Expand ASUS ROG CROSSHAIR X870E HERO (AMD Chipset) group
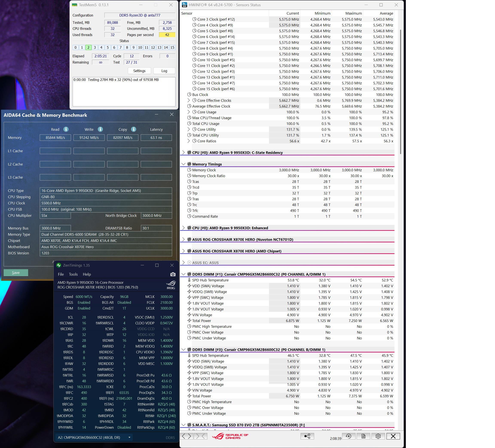This screenshot has width=495, height=448. point(183,251)
